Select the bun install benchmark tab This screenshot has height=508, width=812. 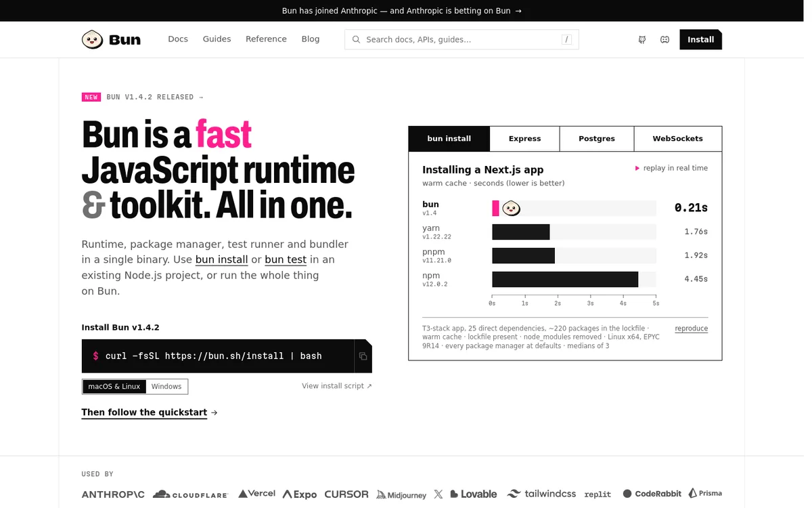click(x=449, y=139)
